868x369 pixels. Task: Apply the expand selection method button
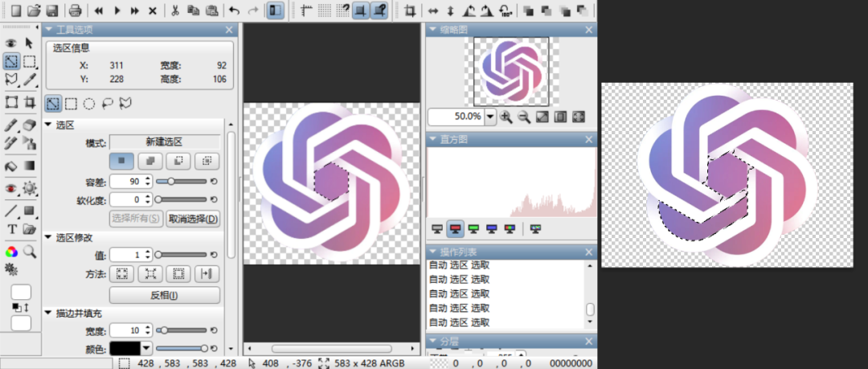[x=122, y=273]
